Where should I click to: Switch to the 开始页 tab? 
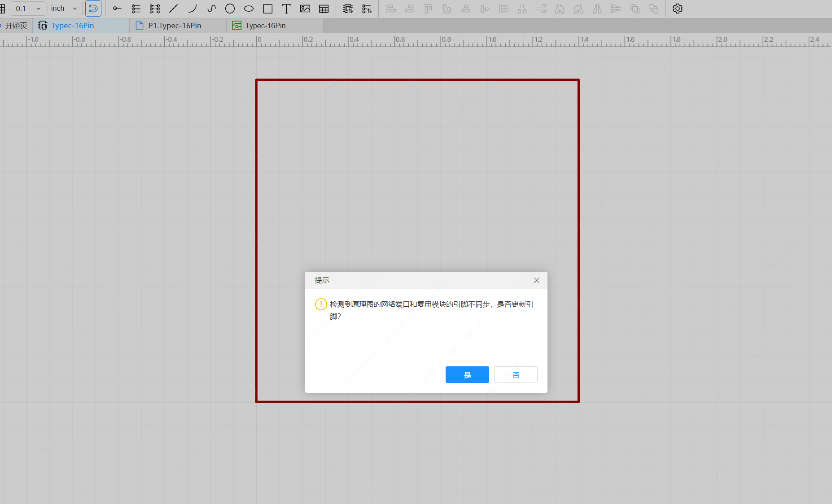[16, 26]
